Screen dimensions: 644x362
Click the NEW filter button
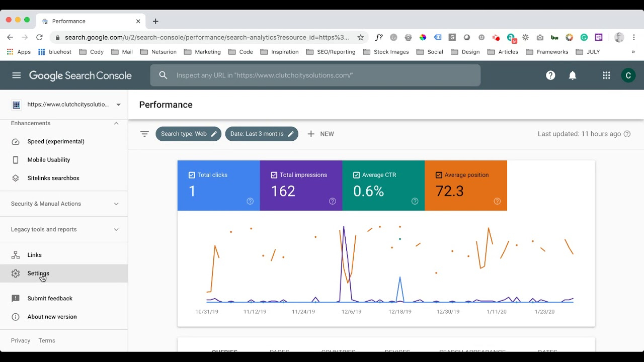coord(320,134)
